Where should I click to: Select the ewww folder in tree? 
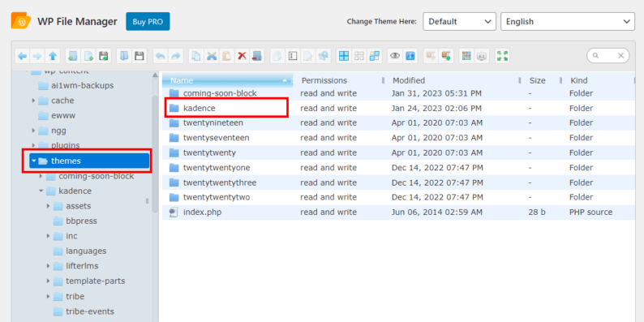(x=63, y=116)
